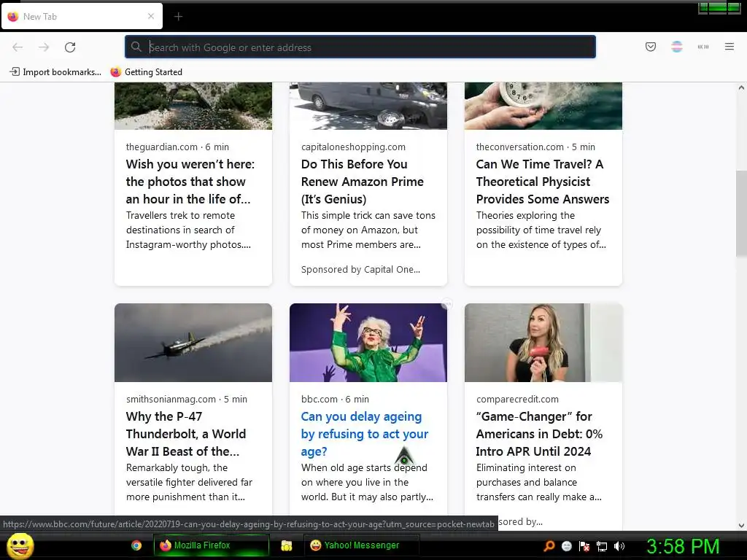Open 'Do This Before You Renew Amazon Prime'
Screen dimensions: 747x560
(x=363, y=182)
